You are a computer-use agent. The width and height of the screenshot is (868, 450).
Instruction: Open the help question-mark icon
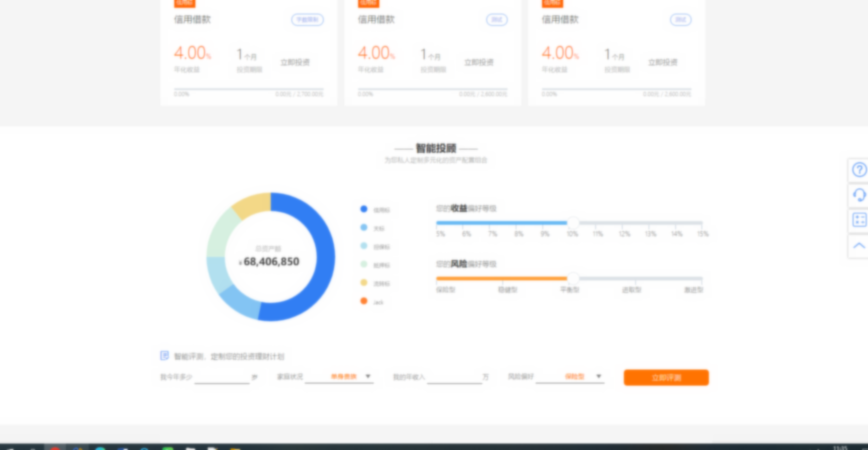[x=859, y=170]
